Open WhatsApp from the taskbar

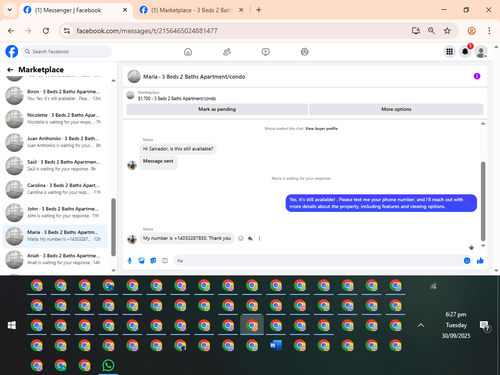point(108,365)
